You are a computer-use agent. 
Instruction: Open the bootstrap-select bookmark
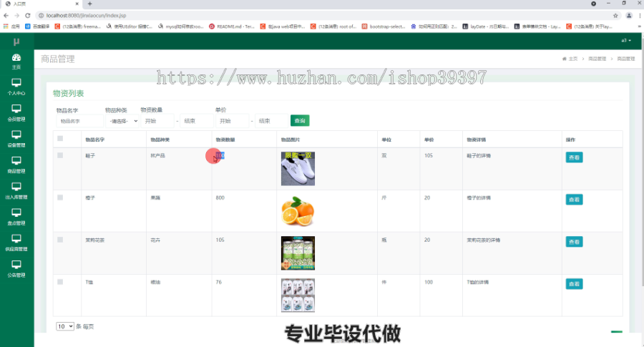click(x=384, y=26)
